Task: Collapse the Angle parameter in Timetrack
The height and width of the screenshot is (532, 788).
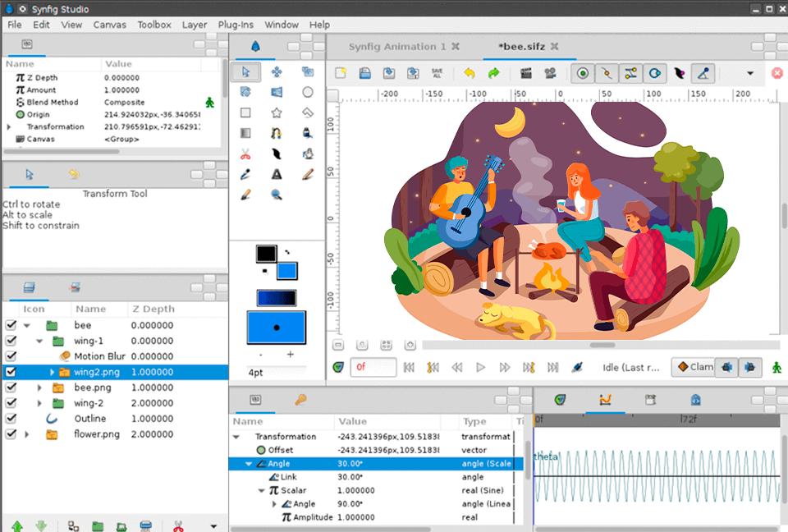Action: [249, 463]
